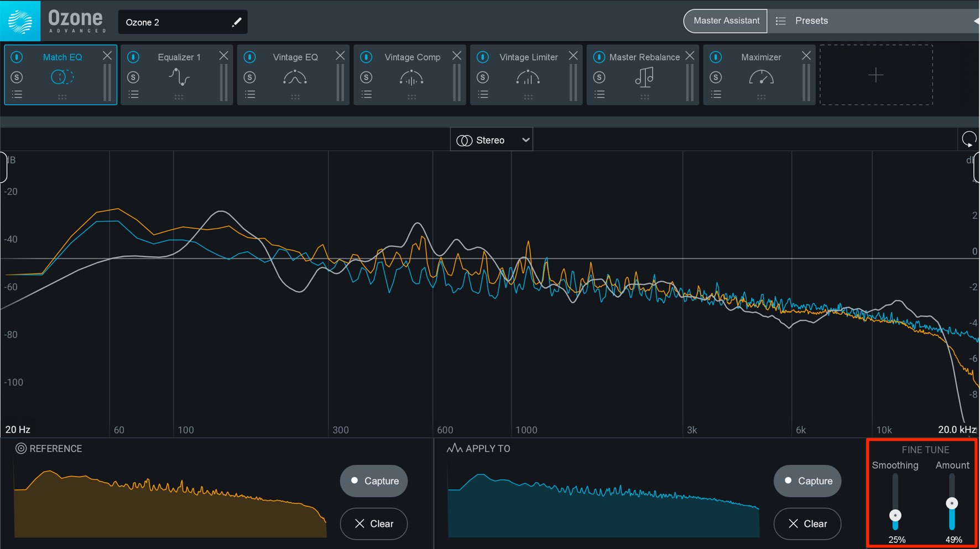
Task: Disable the Maximizer module power toggle
Action: (716, 57)
